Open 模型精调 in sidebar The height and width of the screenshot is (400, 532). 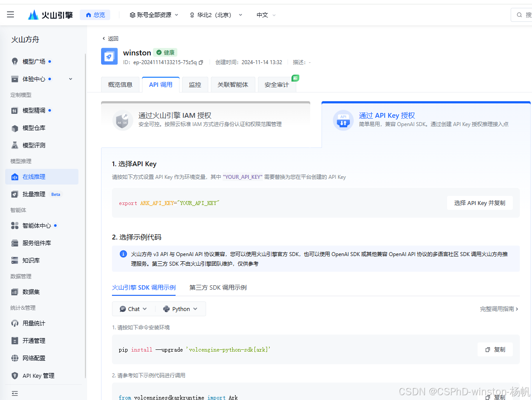42,110
